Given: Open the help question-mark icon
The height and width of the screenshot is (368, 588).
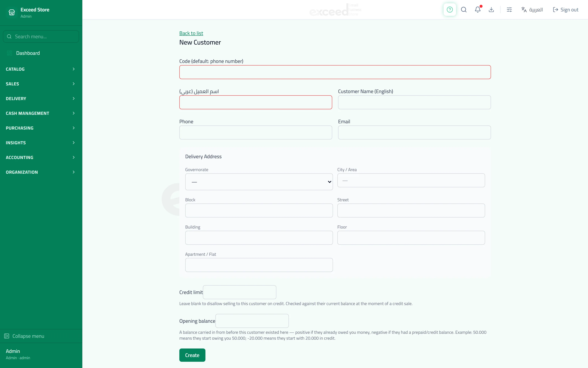Looking at the screenshot, I should pyautogui.click(x=449, y=10).
